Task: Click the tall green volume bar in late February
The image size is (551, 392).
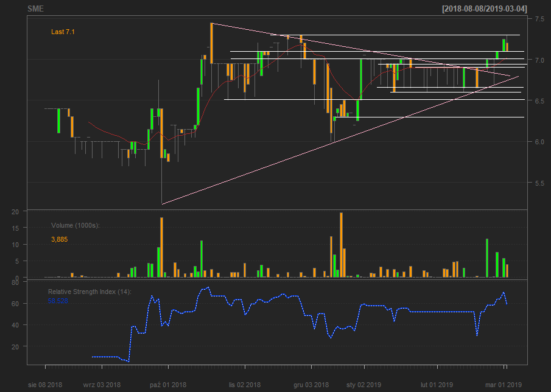Action: (487, 258)
